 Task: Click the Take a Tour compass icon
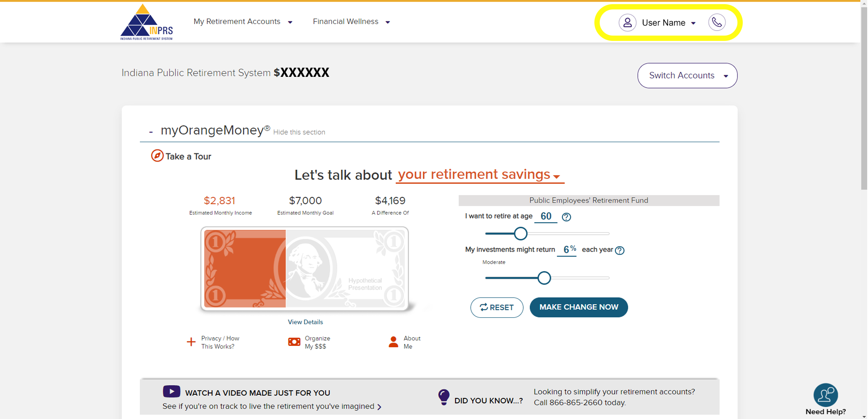(x=157, y=156)
